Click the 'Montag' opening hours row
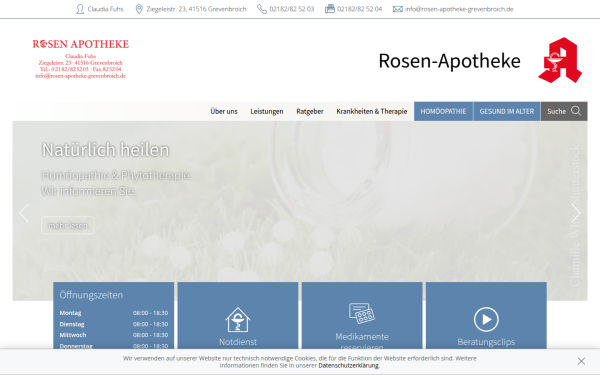Viewport: 600px width, 375px height. pyautogui.click(x=114, y=313)
